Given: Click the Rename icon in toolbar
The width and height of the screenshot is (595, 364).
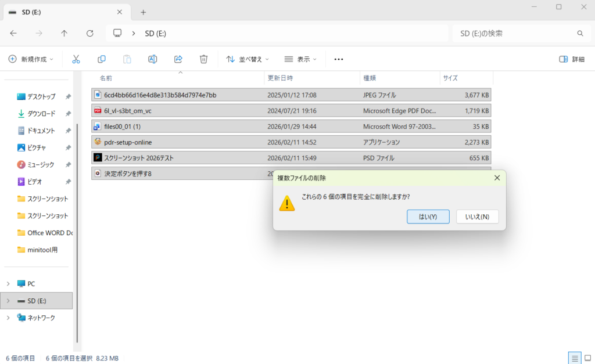Looking at the screenshot, I should (x=153, y=59).
